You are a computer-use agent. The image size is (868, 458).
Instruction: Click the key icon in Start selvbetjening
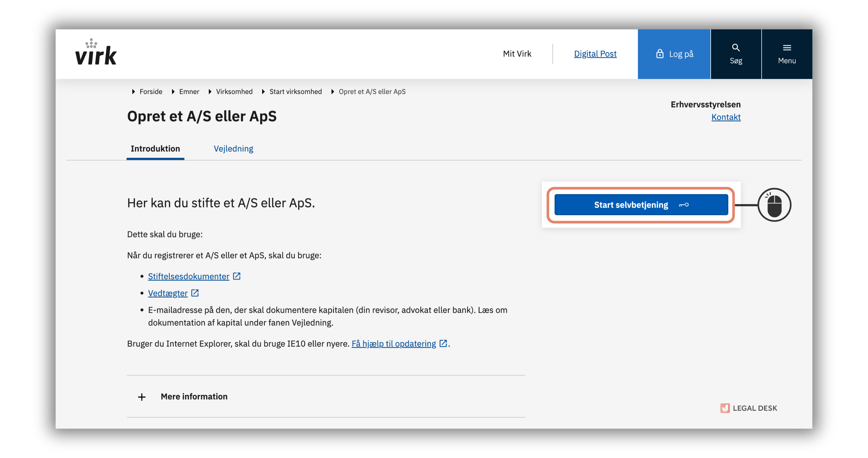684,205
